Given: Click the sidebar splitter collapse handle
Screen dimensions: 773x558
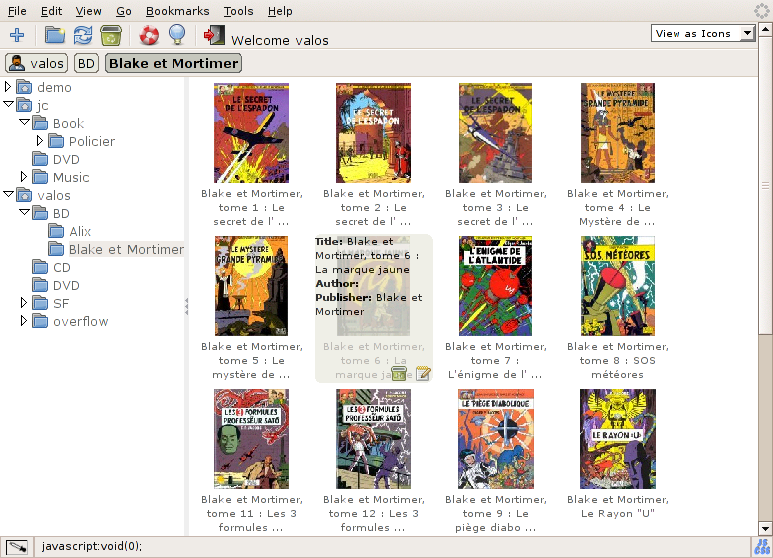Looking at the screenshot, I should pyautogui.click(x=186, y=306).
